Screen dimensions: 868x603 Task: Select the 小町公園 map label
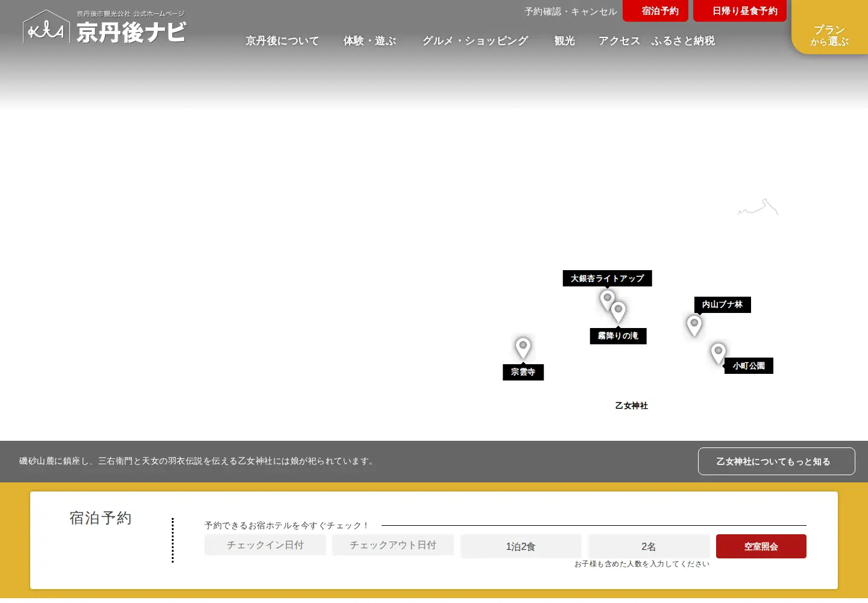749,366
